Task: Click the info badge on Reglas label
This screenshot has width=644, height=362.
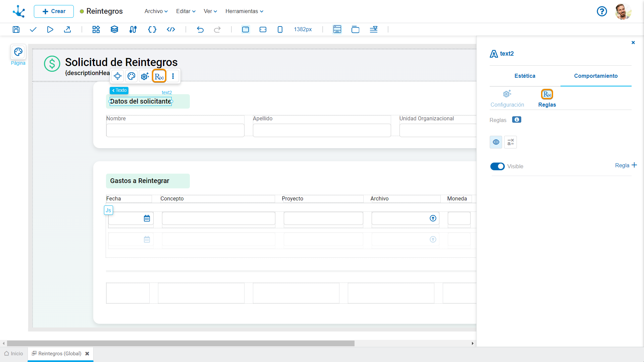Action: 516,120
